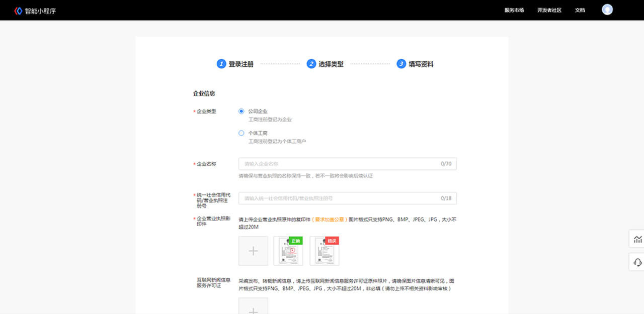Click the 登录注册 step label

click(x=242, y=64)
